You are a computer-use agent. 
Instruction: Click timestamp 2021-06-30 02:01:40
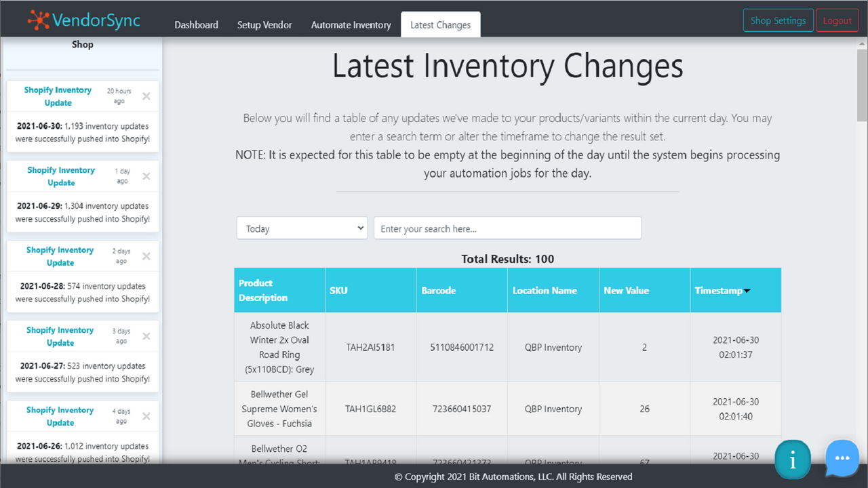(x=736, y=409)
